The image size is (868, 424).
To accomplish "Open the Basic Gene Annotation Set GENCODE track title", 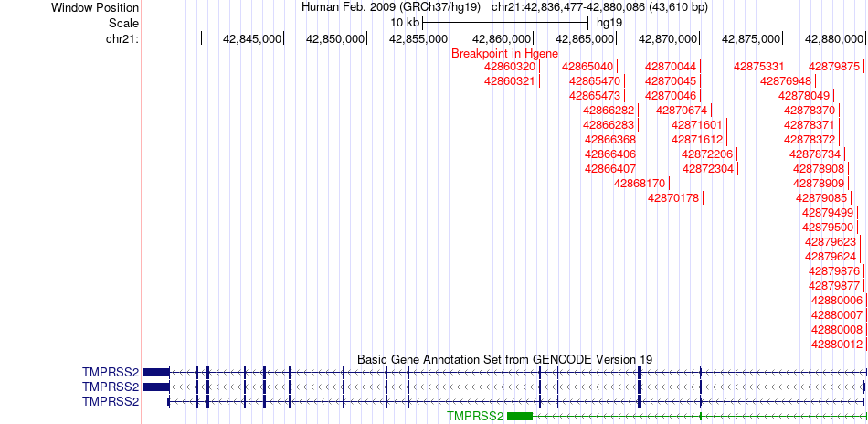I will 504,359.
